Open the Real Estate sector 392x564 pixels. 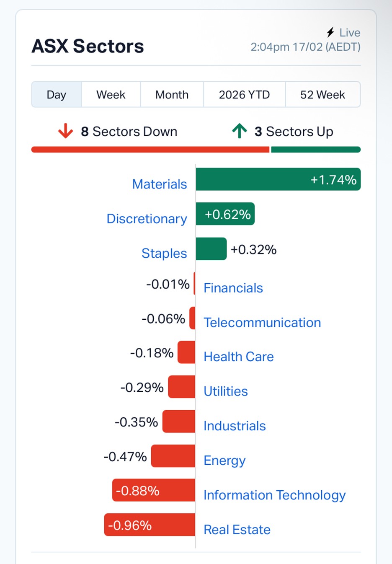[237, 530]
